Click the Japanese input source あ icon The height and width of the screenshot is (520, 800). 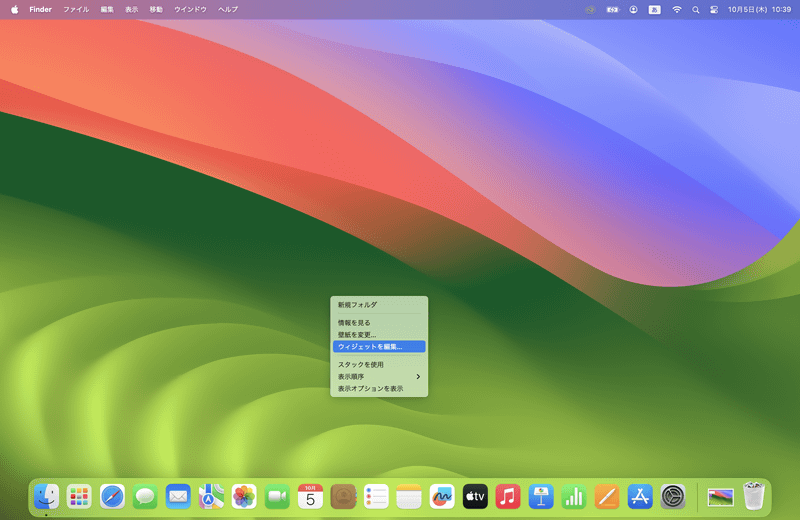[x=654, y=9]
